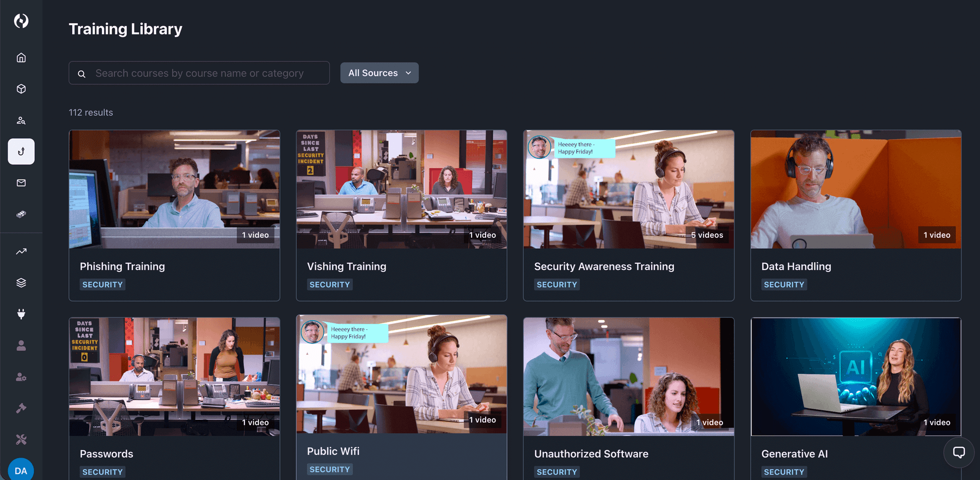Click the SECURITY tag under Public Wifi

(x=329, y=470)
